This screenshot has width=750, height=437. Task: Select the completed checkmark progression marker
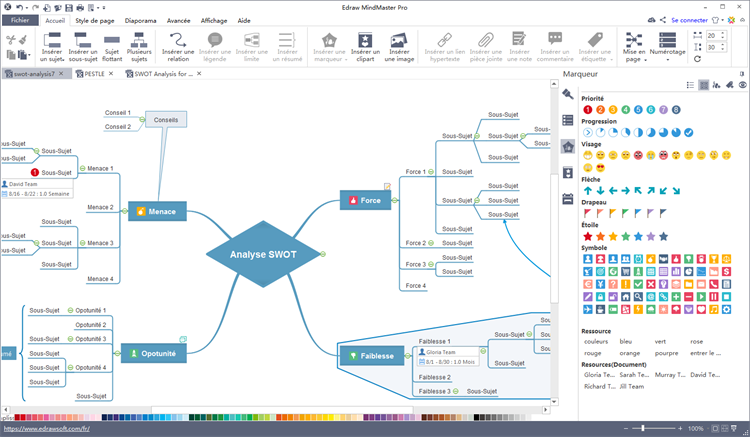[x=689, y=132]
